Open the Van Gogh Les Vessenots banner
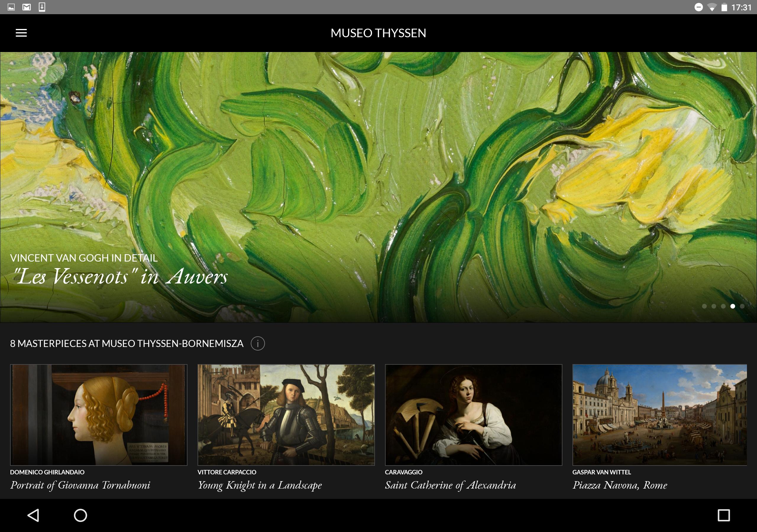757x532 pixels. click(378, 187)
